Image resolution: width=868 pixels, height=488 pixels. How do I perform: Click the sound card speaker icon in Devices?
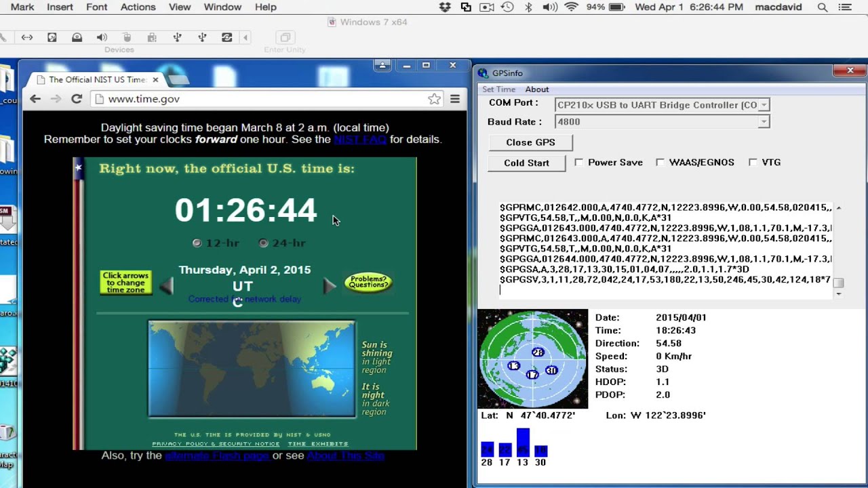click(102, 37)
